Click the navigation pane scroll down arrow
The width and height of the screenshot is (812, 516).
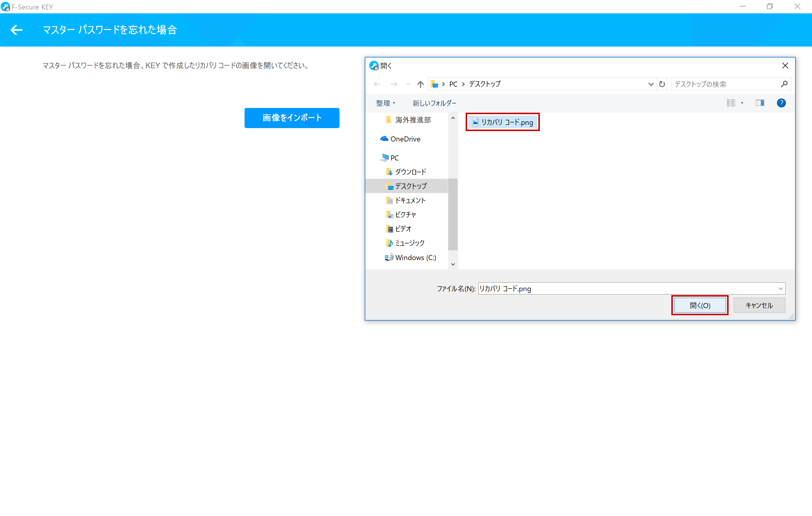point(453,264)
